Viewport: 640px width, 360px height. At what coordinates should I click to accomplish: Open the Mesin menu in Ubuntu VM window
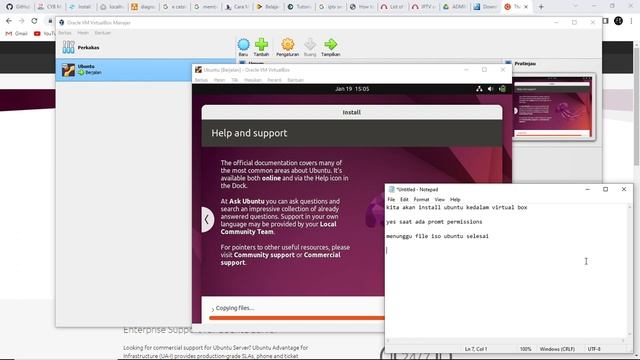(x=220, y=80)
